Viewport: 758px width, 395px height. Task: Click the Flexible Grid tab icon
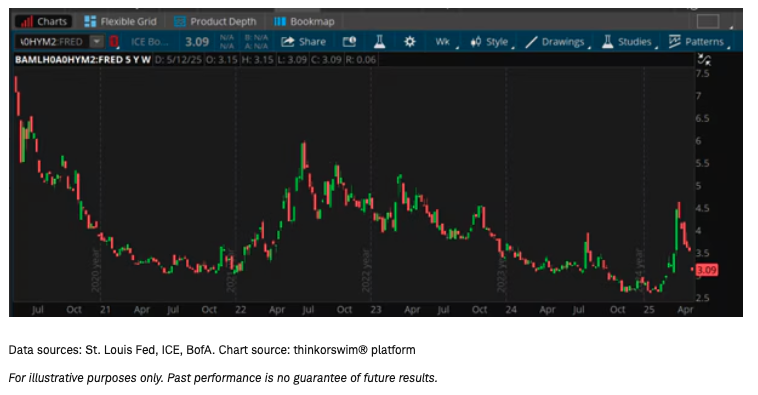pos(90,21)
